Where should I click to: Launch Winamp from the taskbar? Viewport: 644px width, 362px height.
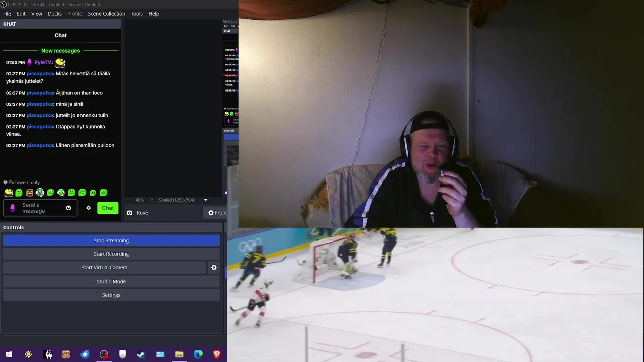[28, 354]
